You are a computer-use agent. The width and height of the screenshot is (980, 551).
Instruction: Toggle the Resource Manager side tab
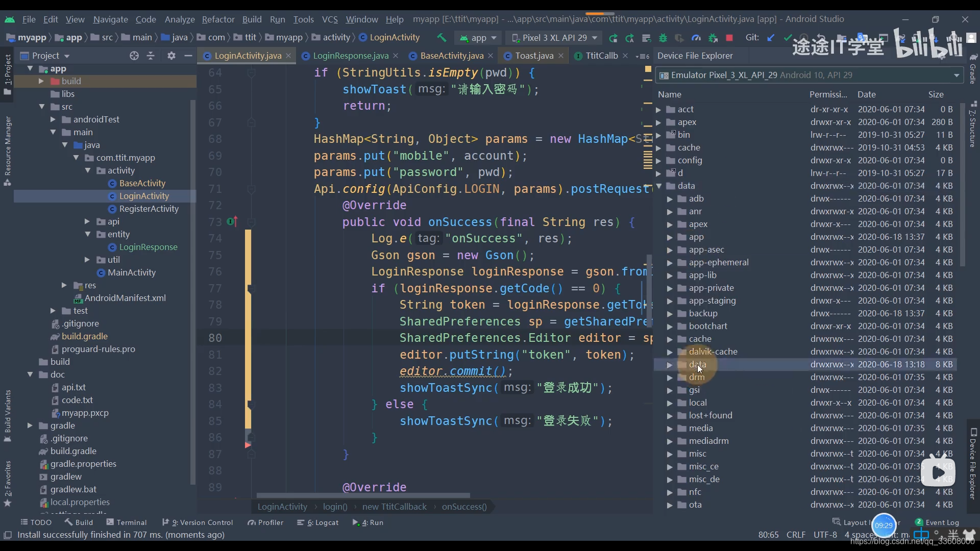pos(7,151)
